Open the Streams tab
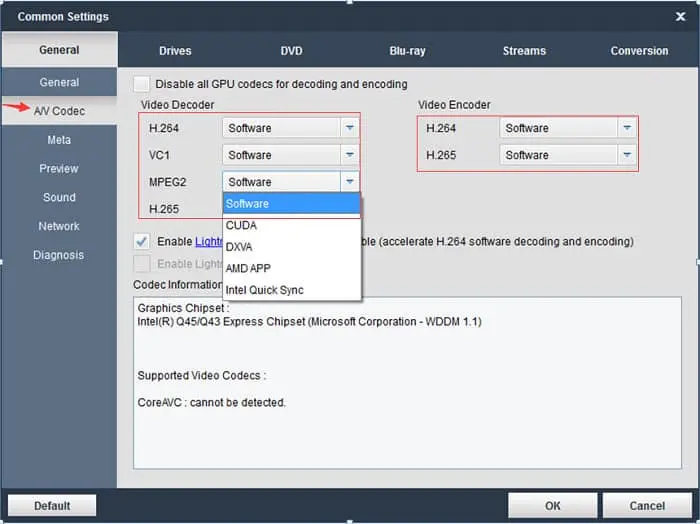 pos(524,51)
